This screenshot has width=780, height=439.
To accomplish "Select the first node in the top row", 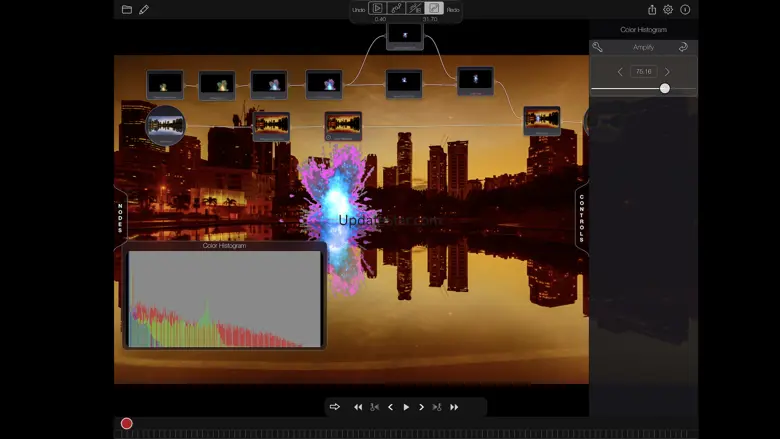I will 165,85.
